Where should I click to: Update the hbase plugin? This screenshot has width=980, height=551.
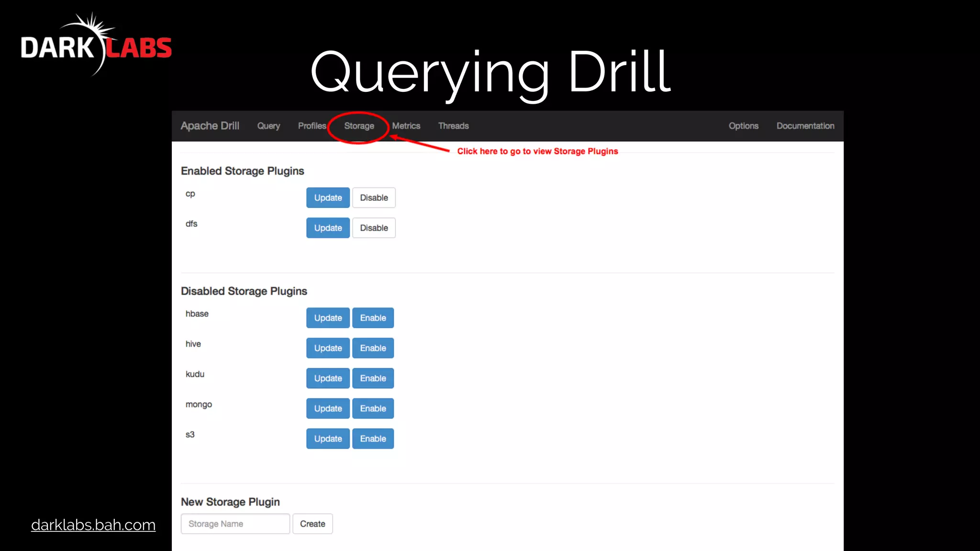pos(328,318)
